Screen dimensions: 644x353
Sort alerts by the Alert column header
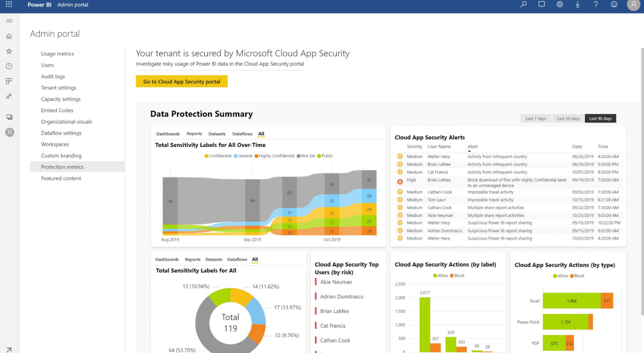point(472,147)
